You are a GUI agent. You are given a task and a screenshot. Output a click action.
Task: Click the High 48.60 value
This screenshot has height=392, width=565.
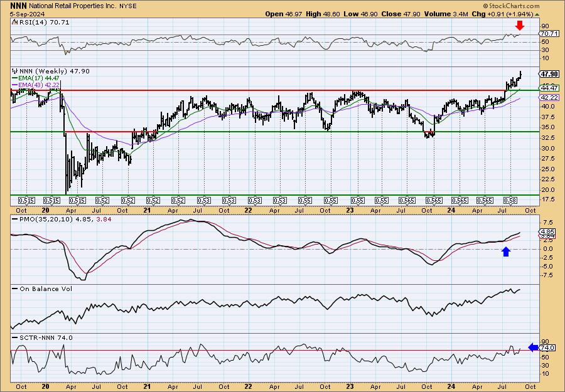pyautogui.click(x=322, y=14)
